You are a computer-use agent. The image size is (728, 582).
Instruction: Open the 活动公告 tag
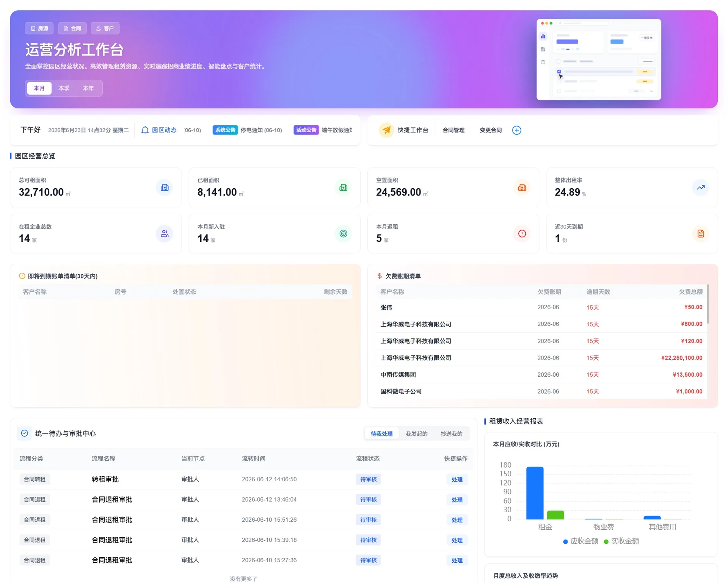pyautogui.click(x=306, y=130)
